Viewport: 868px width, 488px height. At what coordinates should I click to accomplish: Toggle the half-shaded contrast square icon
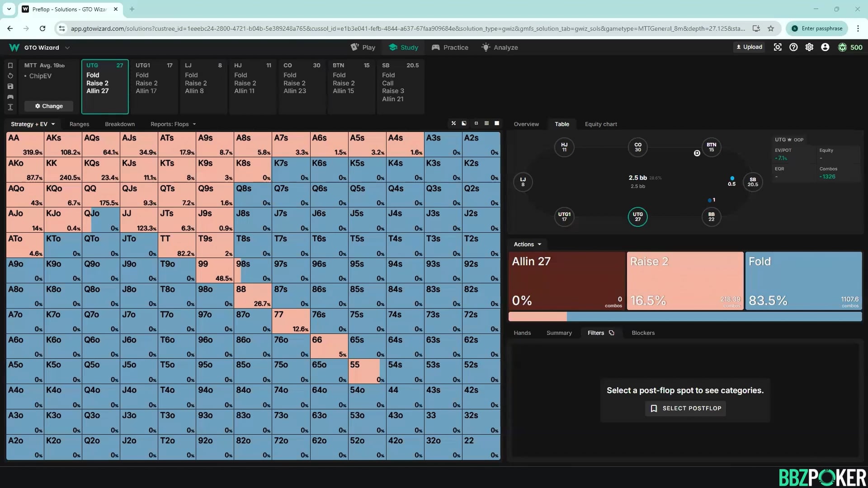click(x=464, y=123)
